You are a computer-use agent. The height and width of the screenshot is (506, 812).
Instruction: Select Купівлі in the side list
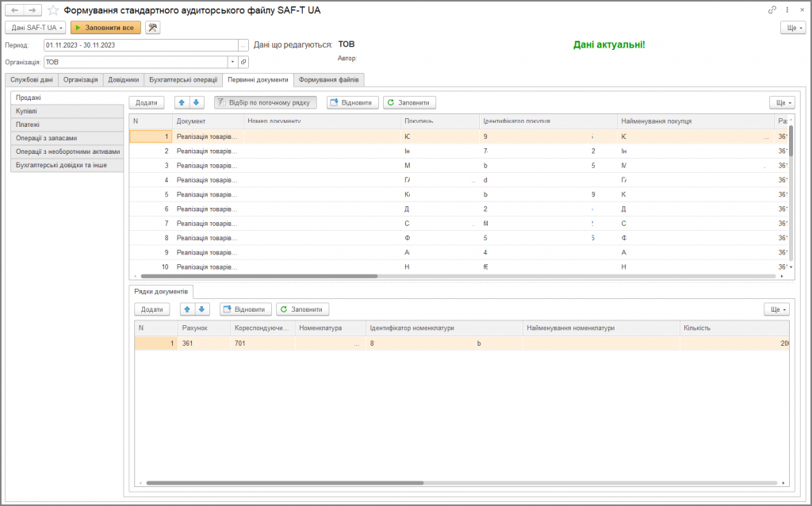click(67, 111)
